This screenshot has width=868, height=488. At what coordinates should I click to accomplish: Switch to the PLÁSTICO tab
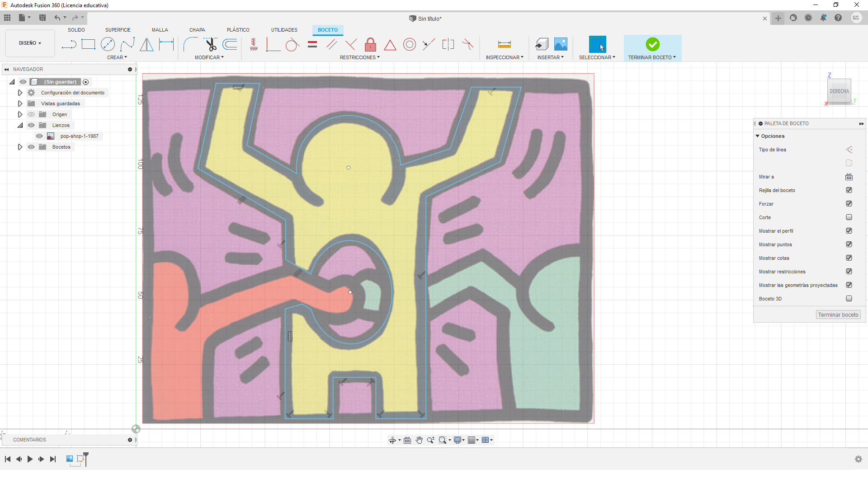coord(238,30)
